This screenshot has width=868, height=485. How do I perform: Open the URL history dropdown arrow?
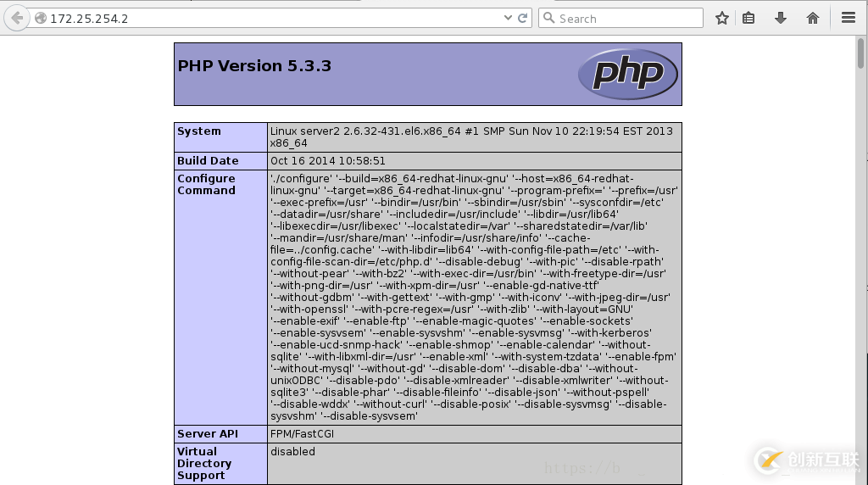508,18
